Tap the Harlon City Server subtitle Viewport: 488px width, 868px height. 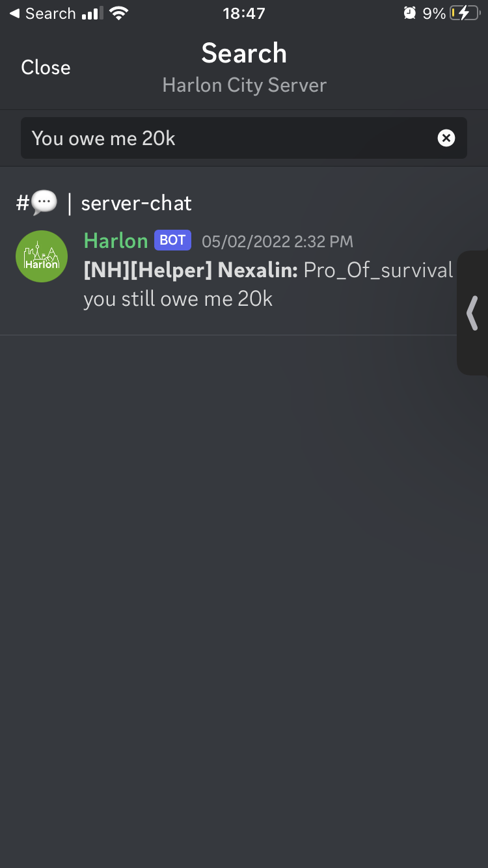(x=244, y=85)
